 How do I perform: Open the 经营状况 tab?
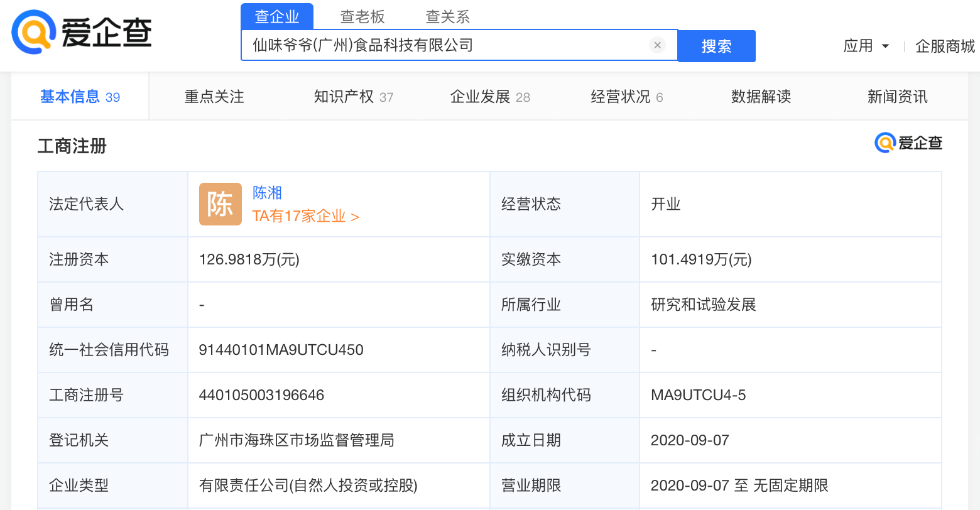point(626,97)
